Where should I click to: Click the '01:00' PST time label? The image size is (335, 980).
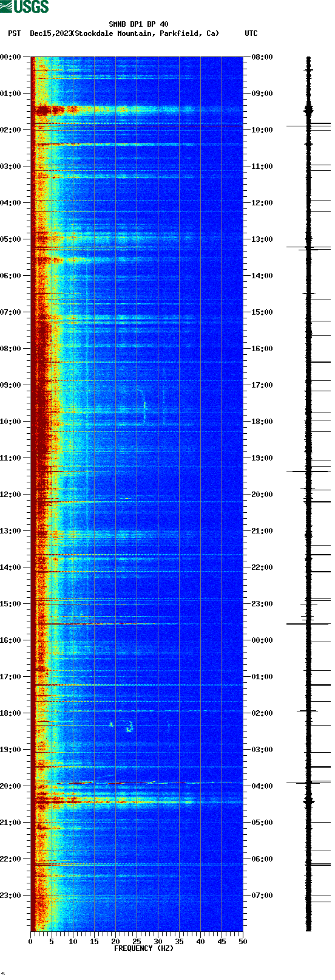click(10, 94)
